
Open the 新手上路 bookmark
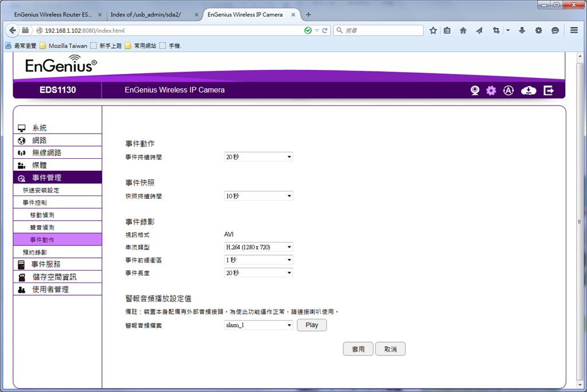pos(106,46)
